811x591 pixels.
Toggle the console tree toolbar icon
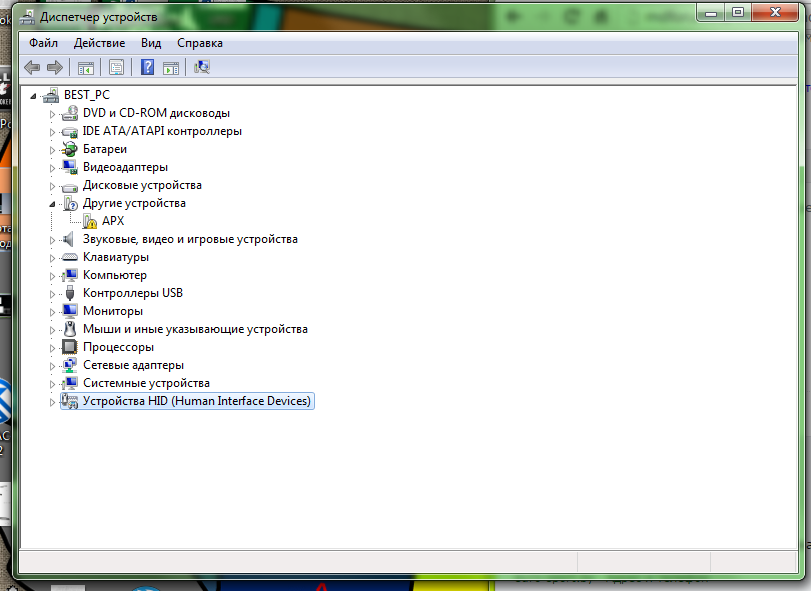click(86, 67)
